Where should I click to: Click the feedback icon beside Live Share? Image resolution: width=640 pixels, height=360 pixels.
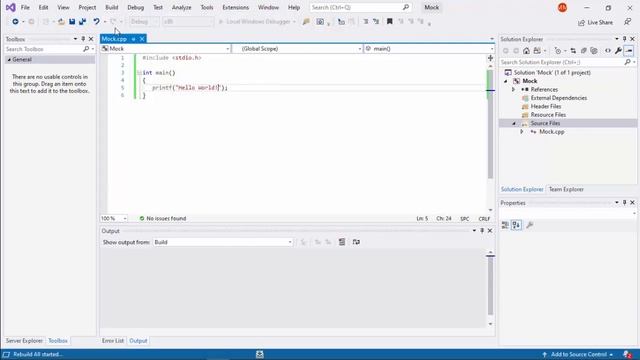(x=628, y=22)
